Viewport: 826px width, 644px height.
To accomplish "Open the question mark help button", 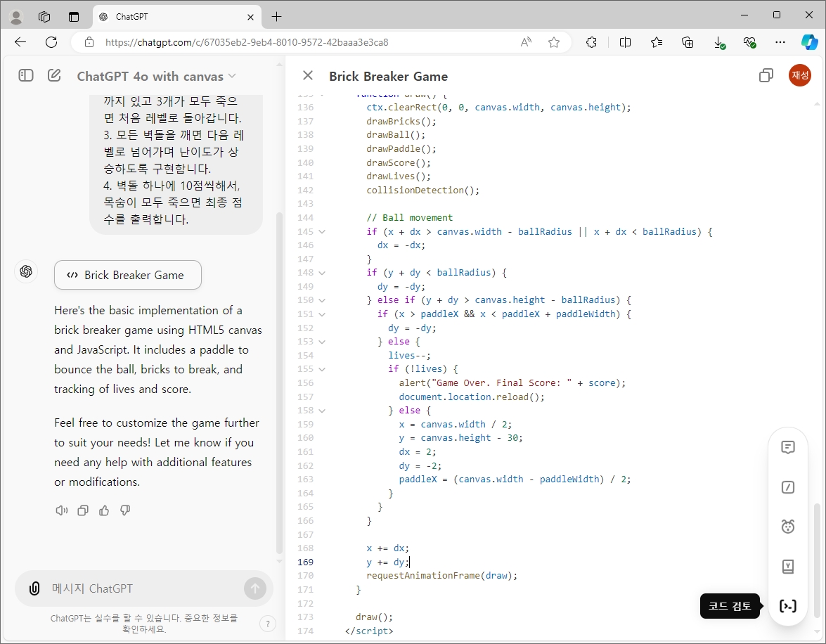I will tap(268, 624).
